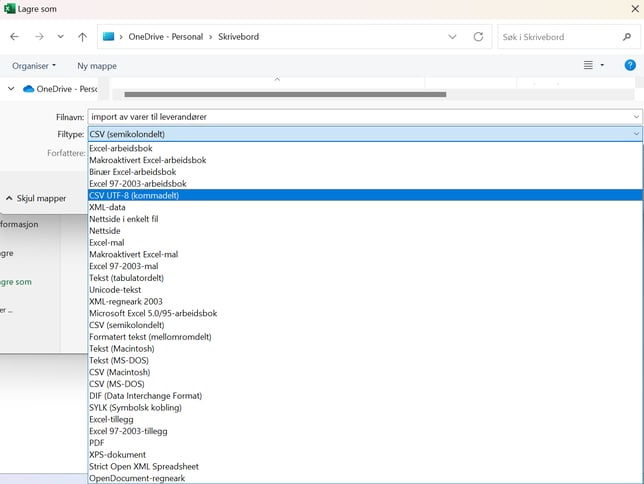
Task: Choose PDF from file type list
Action: pos(97,443)
